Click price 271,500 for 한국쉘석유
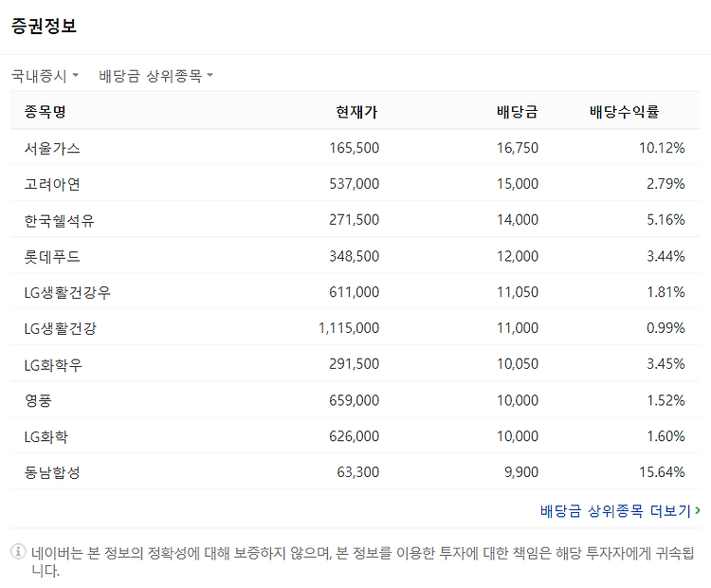This screenshot has width=711, height=588. 355,220
